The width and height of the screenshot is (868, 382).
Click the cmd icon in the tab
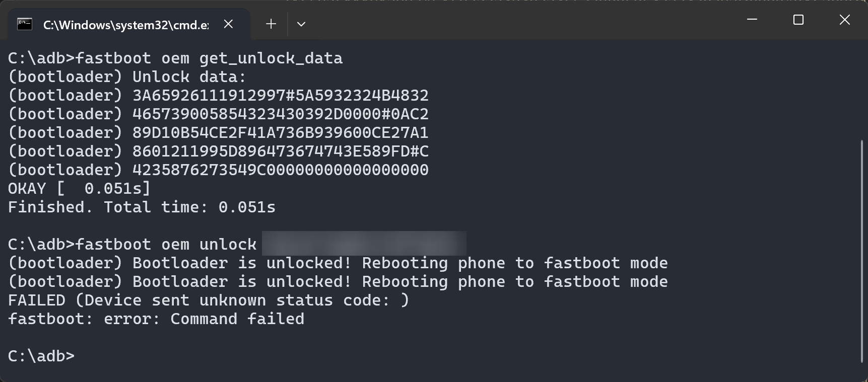(x=25, y=24)
